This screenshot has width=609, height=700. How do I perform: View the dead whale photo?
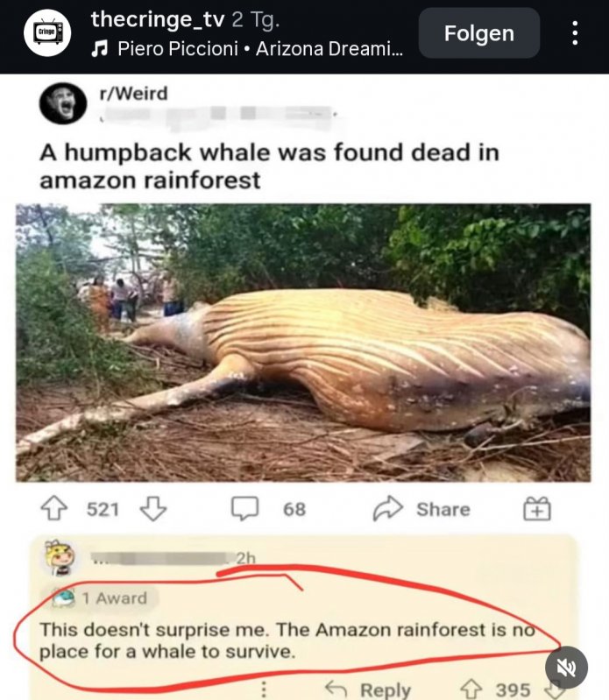coord(303,343)
